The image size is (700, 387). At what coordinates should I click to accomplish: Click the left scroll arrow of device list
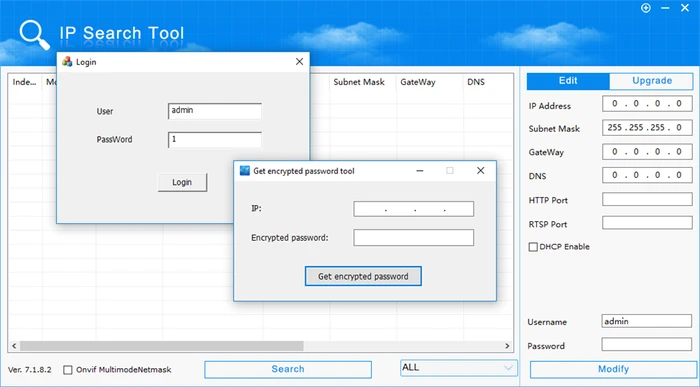14,346
